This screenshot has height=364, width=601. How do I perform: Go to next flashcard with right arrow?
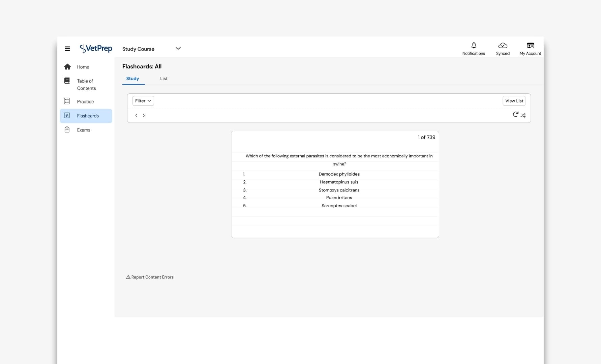[x=144, y=115]
